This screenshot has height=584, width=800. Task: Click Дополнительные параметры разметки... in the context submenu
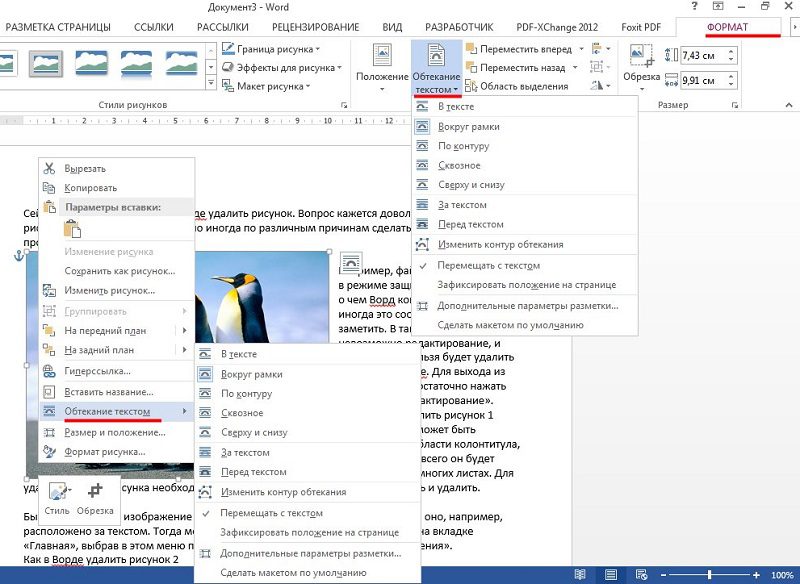pos(308,553)
